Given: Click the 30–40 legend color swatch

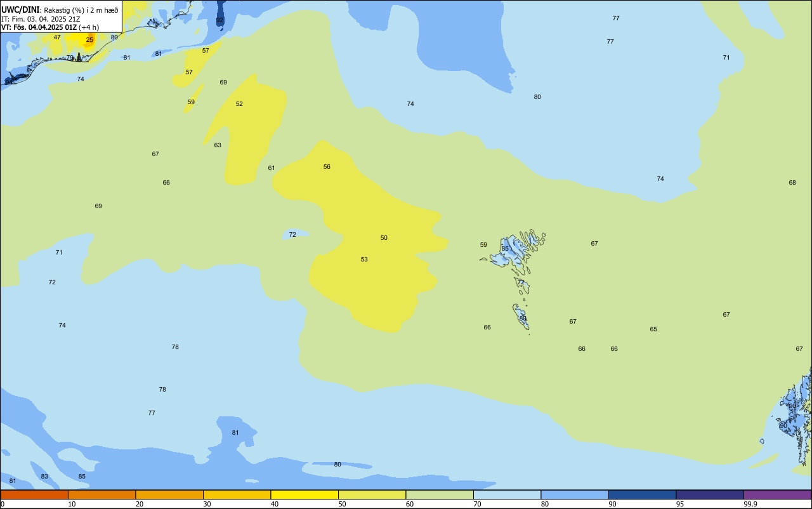Looking at the screenshot, I should (x=237, y=494).
